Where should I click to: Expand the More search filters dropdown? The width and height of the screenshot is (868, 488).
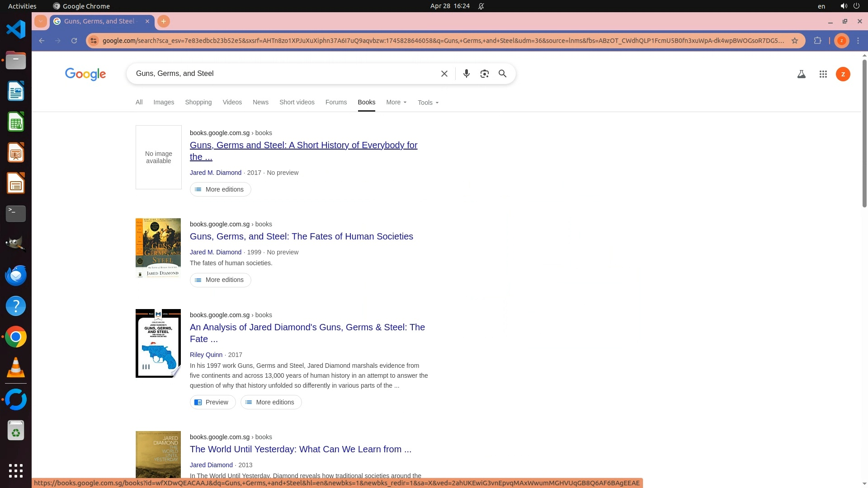(396, 103)
